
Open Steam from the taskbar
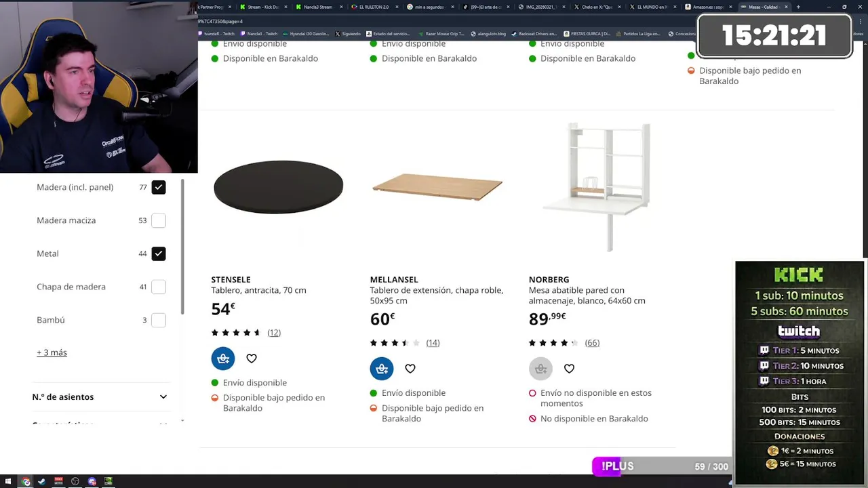[42, 481]
